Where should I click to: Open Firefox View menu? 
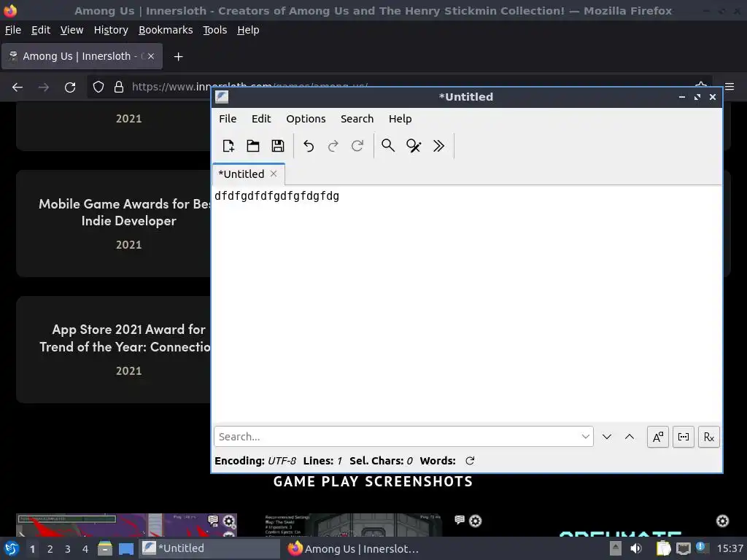click(x=72, y=30)
